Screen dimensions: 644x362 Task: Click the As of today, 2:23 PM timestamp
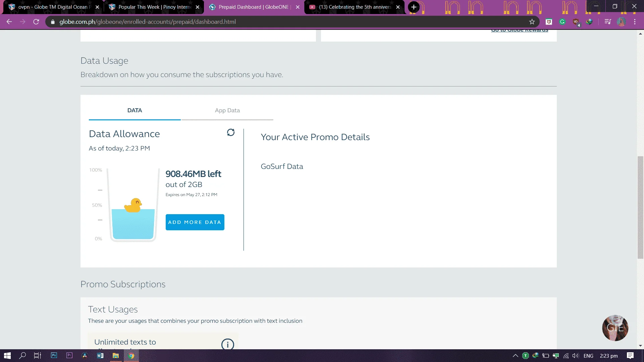[x=119, y=148]
